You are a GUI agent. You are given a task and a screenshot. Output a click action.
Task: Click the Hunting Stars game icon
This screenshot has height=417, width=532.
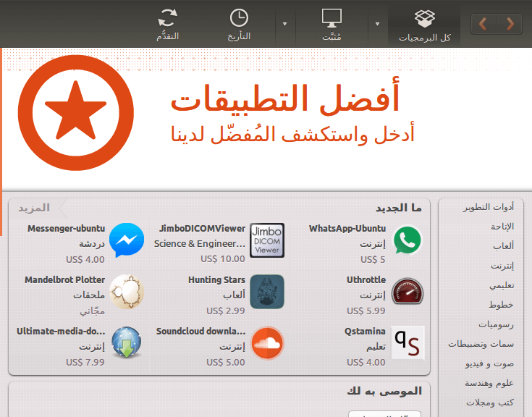tap(267, 292)
